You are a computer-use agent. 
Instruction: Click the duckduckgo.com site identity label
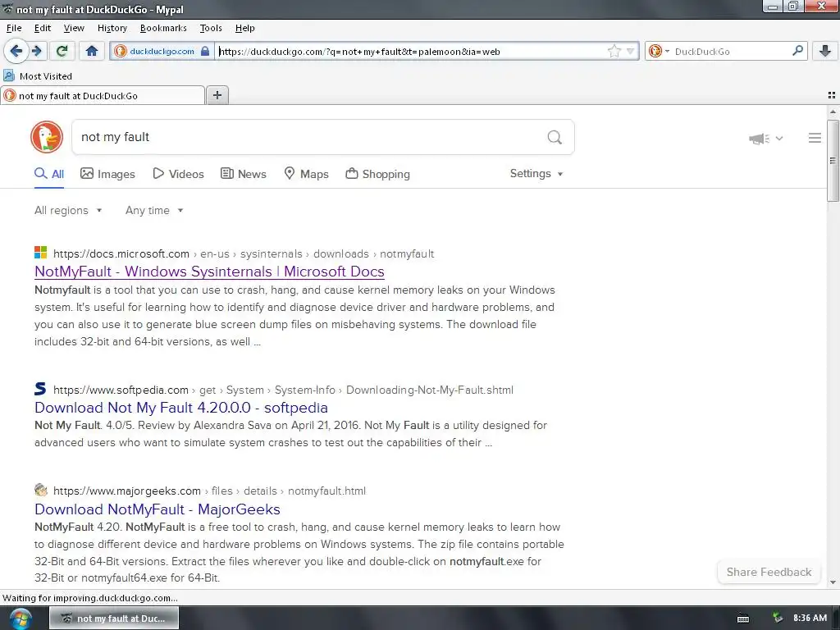162,52
